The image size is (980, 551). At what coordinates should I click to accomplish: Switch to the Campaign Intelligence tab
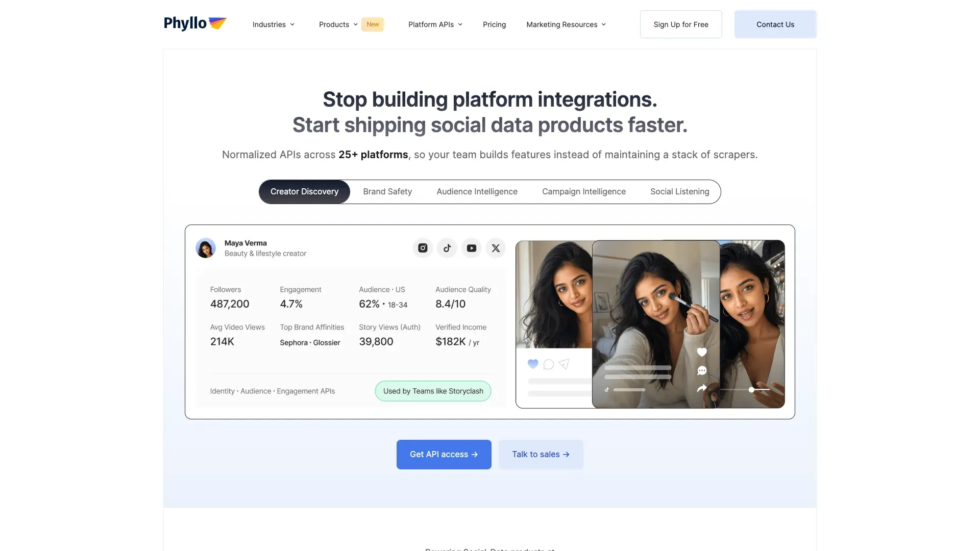[x=584, y=192]
